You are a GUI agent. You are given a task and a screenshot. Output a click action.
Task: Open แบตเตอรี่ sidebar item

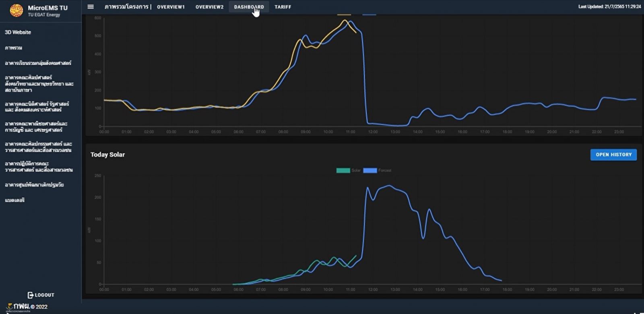[x=15, y=200]
